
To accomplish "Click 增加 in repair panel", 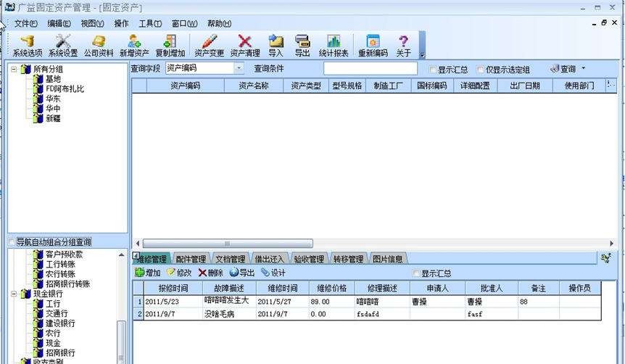I will tap(147, 273).
